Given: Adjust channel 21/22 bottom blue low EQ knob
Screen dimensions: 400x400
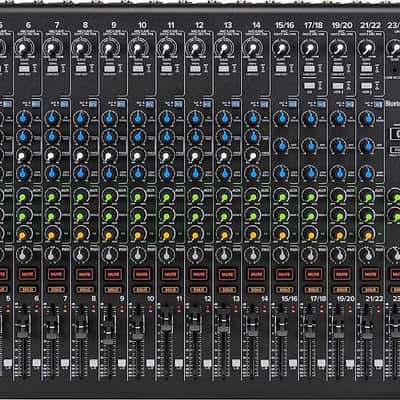Looking at the screenshot, I should [x=368, y=173].
